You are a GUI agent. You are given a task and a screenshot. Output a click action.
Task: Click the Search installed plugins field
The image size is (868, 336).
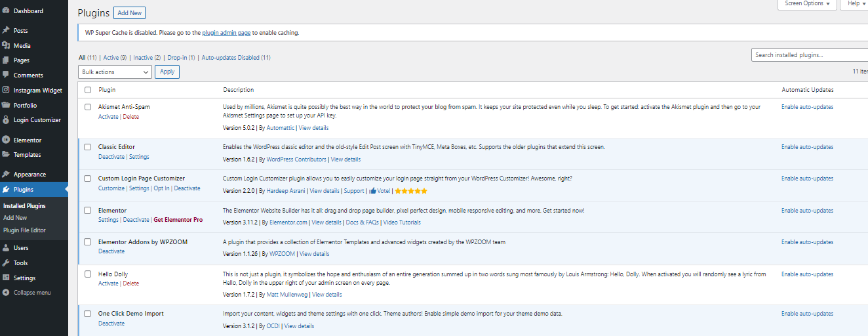tap(810, 55)
